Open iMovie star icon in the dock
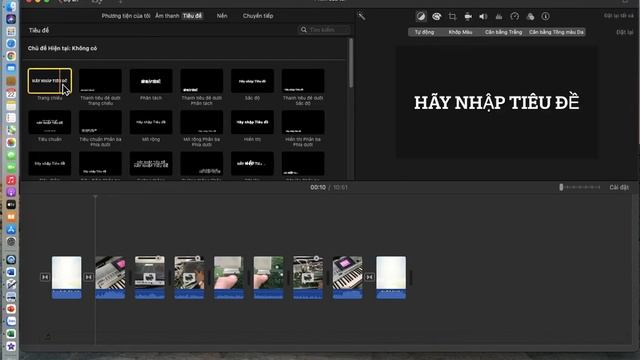 pos(11,346)
